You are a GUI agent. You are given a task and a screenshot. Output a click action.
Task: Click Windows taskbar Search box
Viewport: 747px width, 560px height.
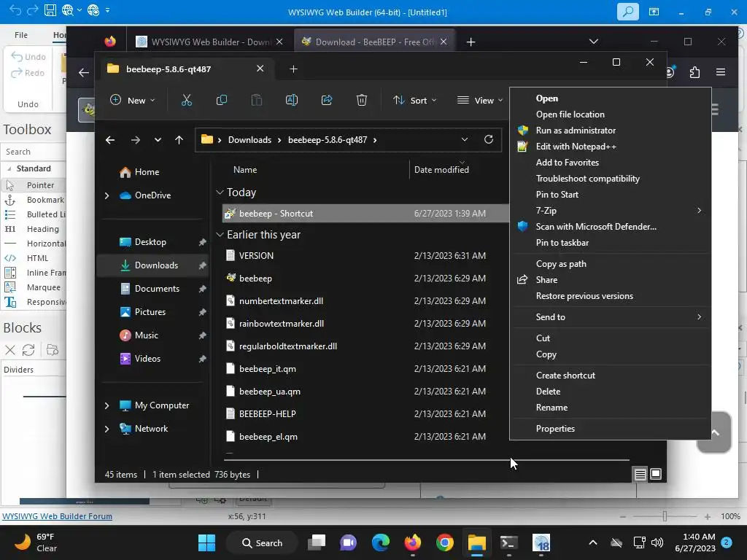[x=263, y=542]
